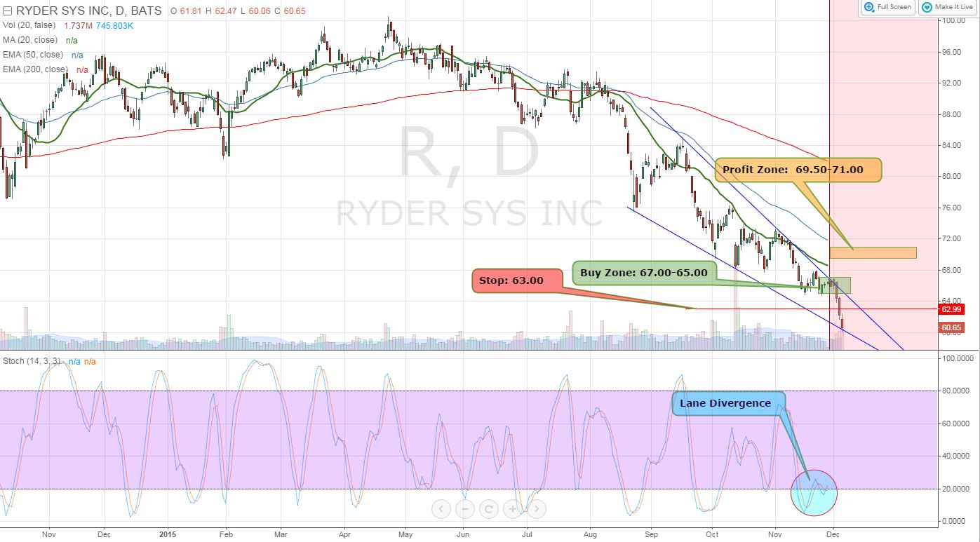980x542 pixels.
Task: Reset chart view with circular arrow
Action: point(489,509)
